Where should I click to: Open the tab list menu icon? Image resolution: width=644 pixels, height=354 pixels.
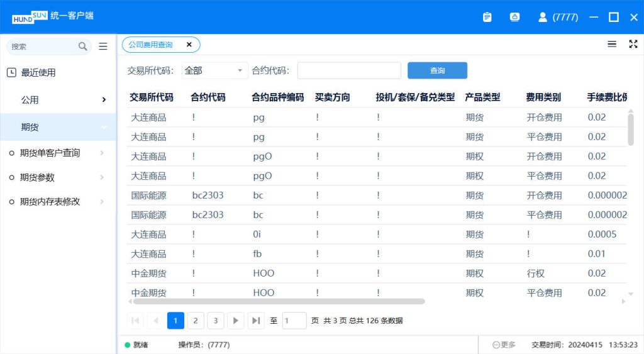(x=612, y=44)
